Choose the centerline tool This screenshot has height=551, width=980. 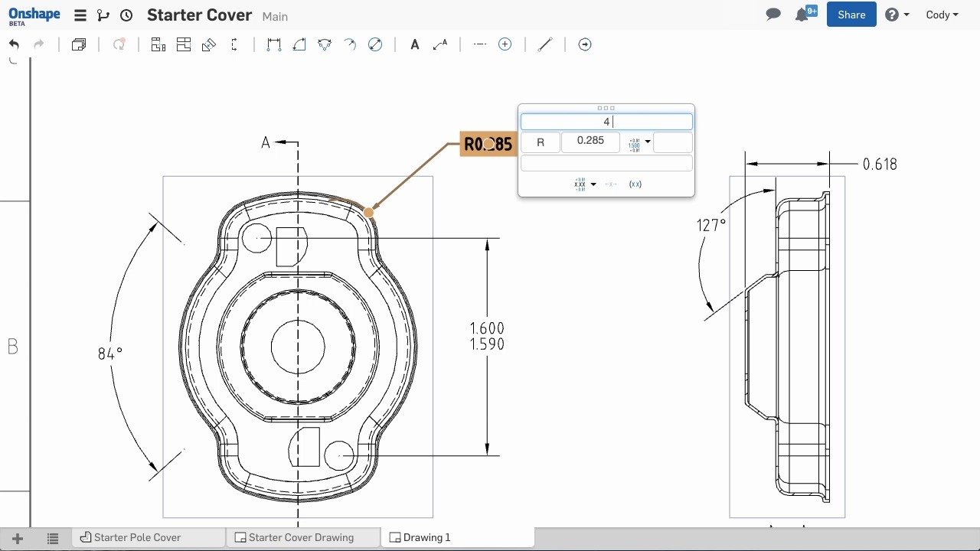tap(480, 44)
